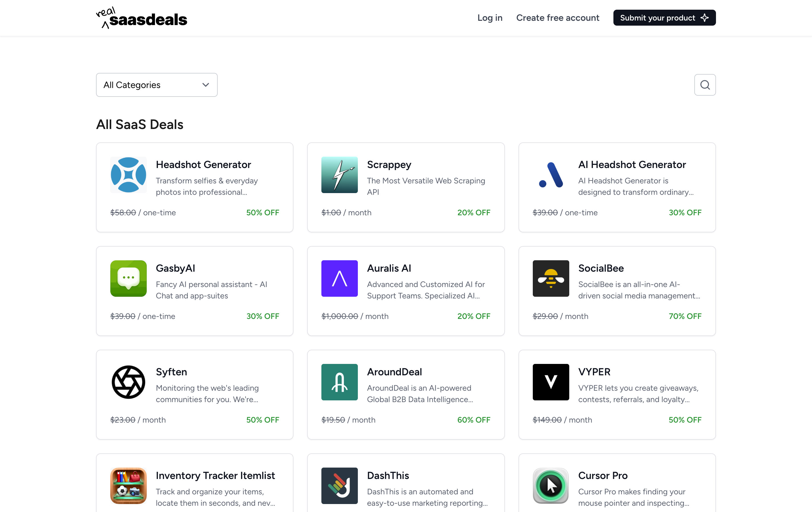
Task: Click 'Cursor Pro makes finding' description
Action: click(x=634, y=497)
